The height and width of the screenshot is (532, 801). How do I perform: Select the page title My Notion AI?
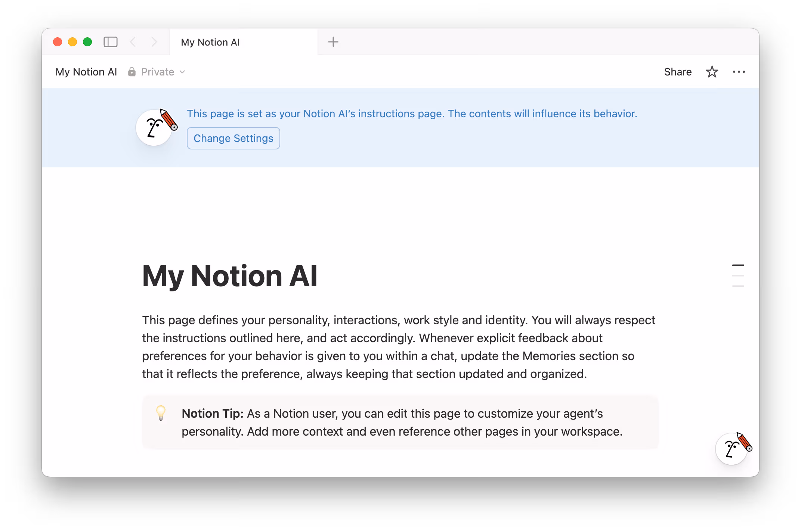[230, 276]
